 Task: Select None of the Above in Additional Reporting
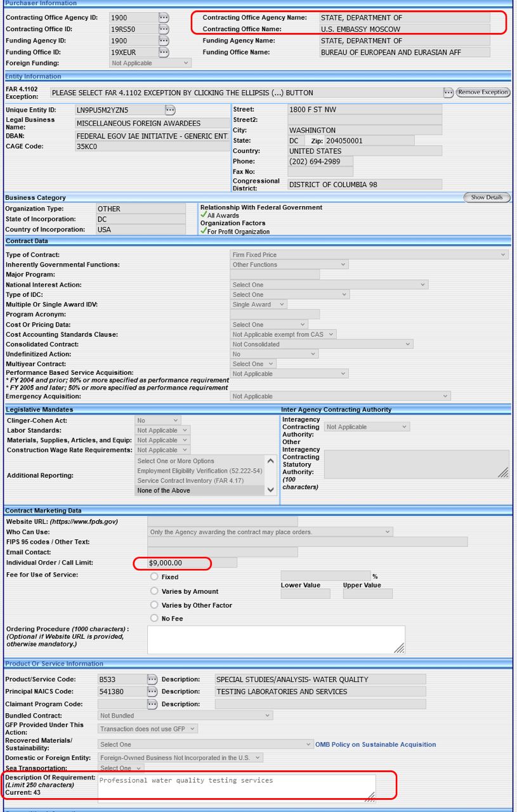tap(200, 490)
